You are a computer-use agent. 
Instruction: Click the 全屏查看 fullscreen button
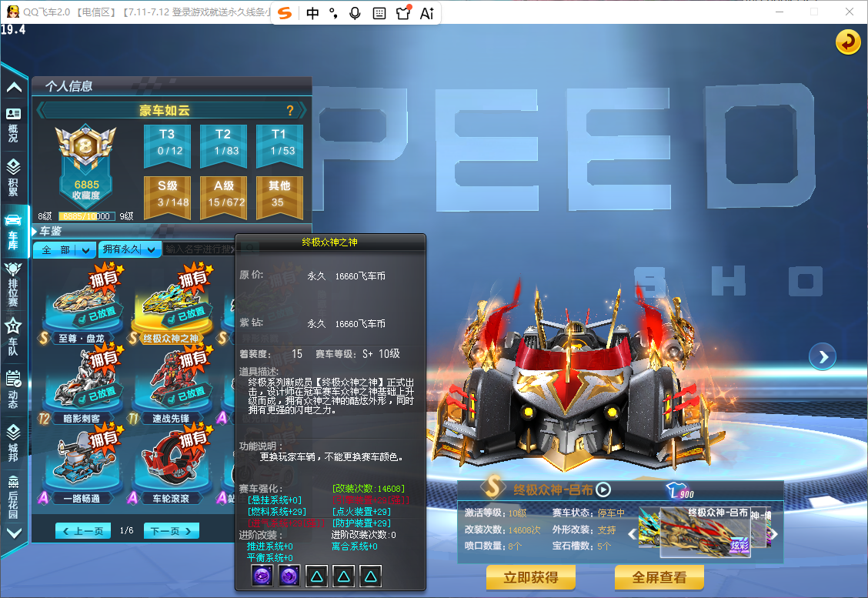click(x=659, y=577)
